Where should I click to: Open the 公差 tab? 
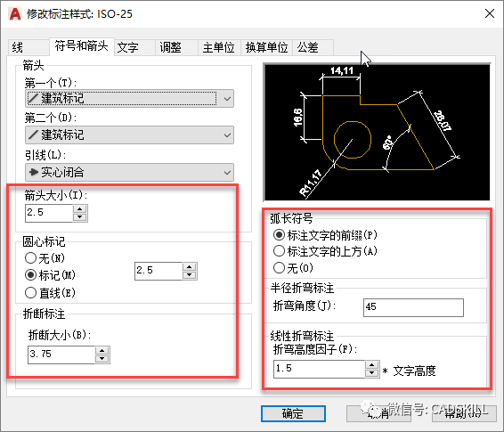coord(313,47)
